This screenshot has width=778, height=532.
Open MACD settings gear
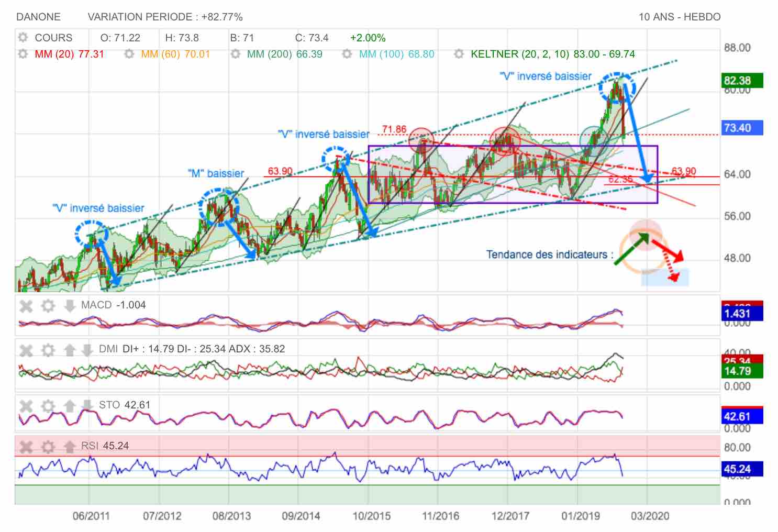click(x=48, y=306)
